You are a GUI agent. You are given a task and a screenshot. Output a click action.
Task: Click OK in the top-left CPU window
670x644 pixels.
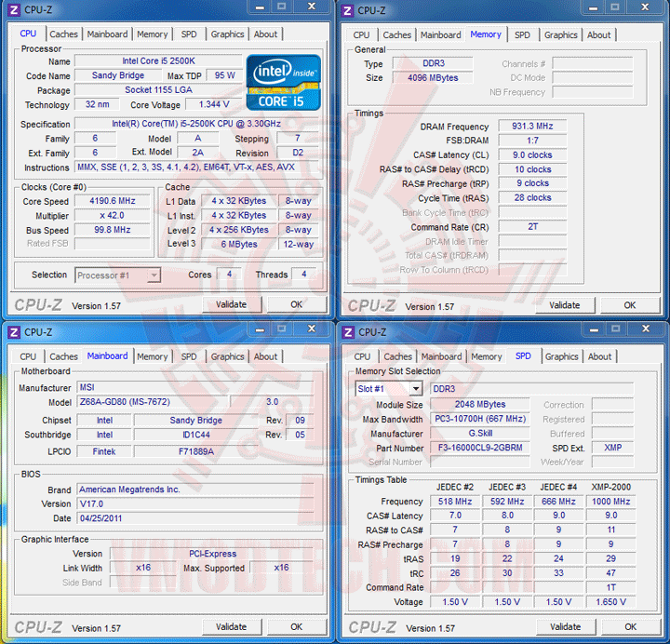tap(297, 304)
